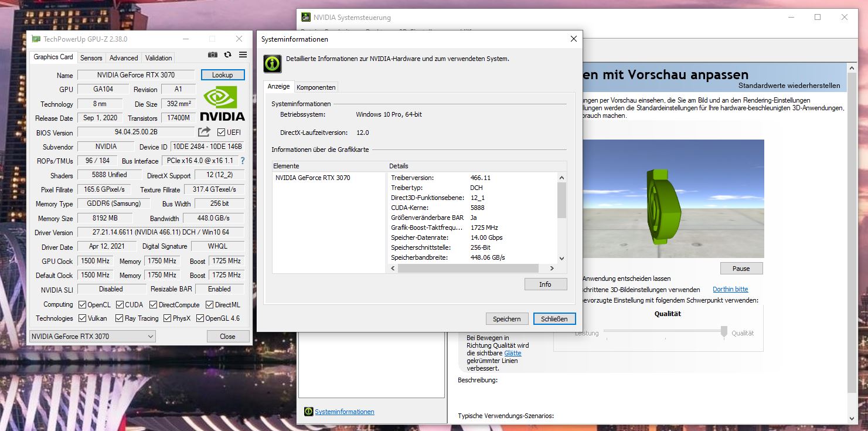The width and height of the screenshot is (868, 431).
Task: Open the GPU-Z hamburger menu
Action: (243, 55)
